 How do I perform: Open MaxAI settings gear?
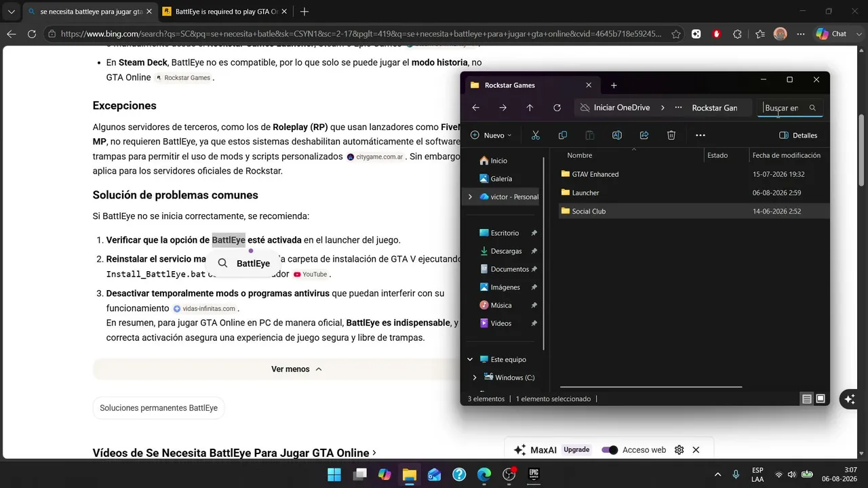679,450
